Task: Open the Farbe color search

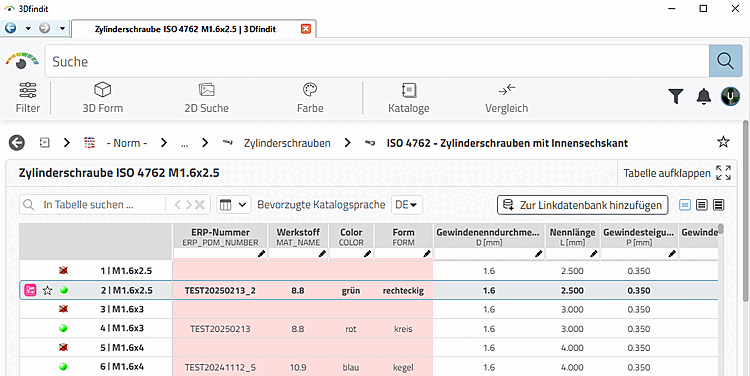Action: pyautogui.click(x=310, y=98)
